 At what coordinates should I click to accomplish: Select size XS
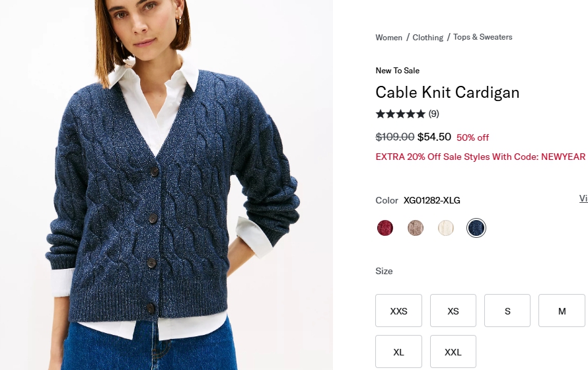point(453,311)
